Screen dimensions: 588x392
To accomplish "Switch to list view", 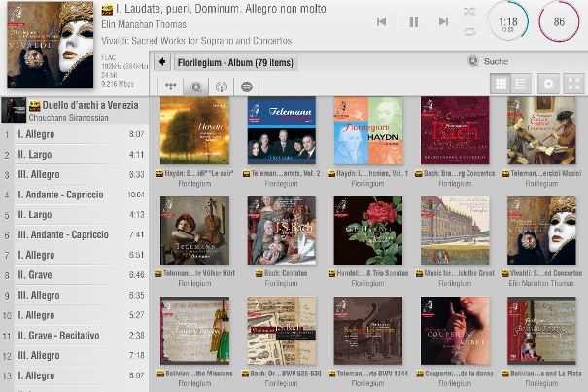I will 521,84.
